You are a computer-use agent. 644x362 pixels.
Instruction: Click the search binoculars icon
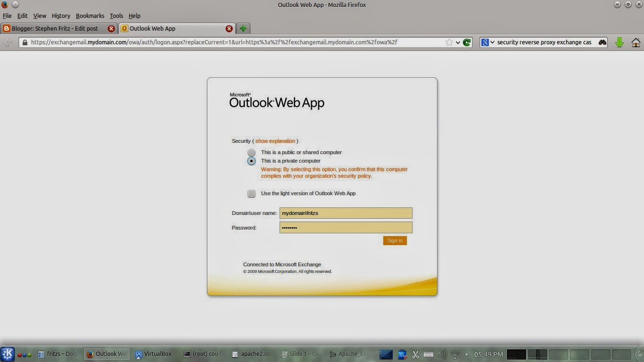[603, 42]
